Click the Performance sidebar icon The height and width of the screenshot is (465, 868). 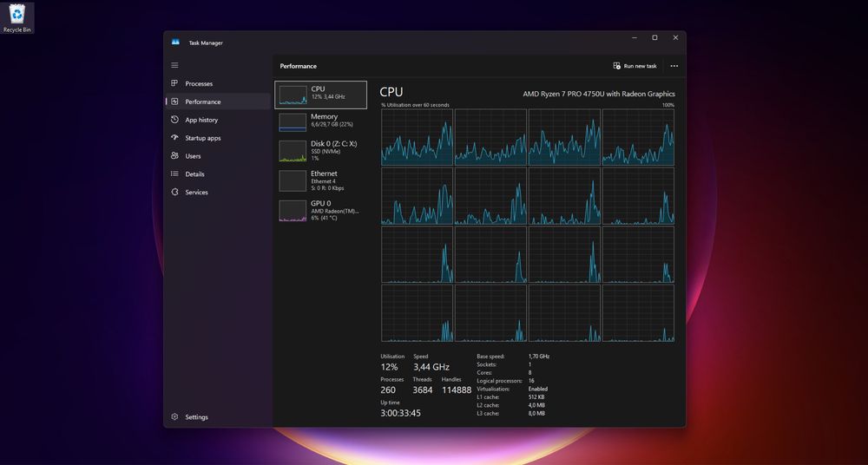pyautogui.click(x=175, y=102)
